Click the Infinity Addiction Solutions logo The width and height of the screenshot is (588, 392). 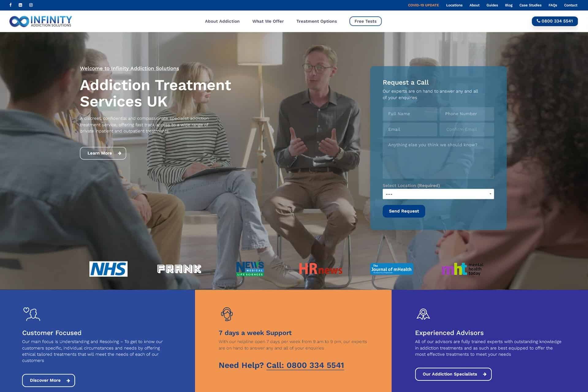(40, 21)
